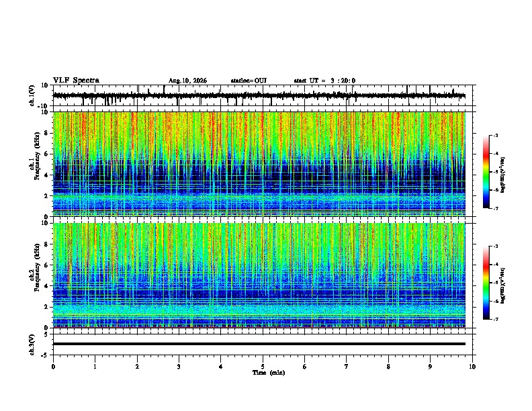Click time-axis tick label "9" under bottom panel
The image size is (532, 411).
430,367
